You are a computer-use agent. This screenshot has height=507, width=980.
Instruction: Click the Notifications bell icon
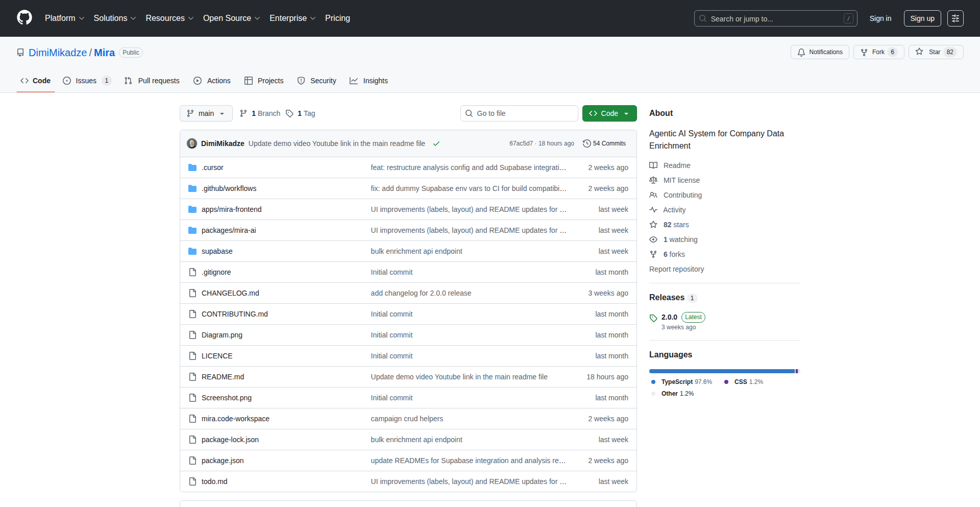click(x=801, y=52)
